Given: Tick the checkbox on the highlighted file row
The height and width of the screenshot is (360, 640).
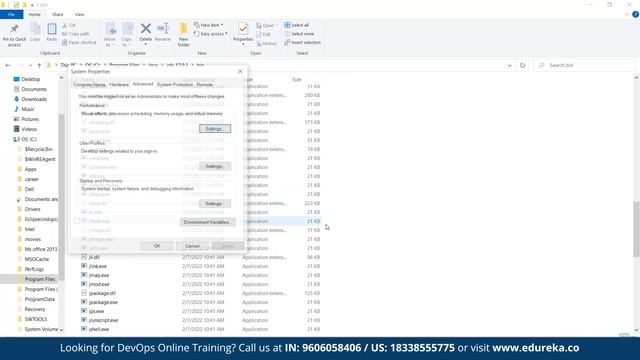Looking at the screenshot, I should (x=77, y=221).
